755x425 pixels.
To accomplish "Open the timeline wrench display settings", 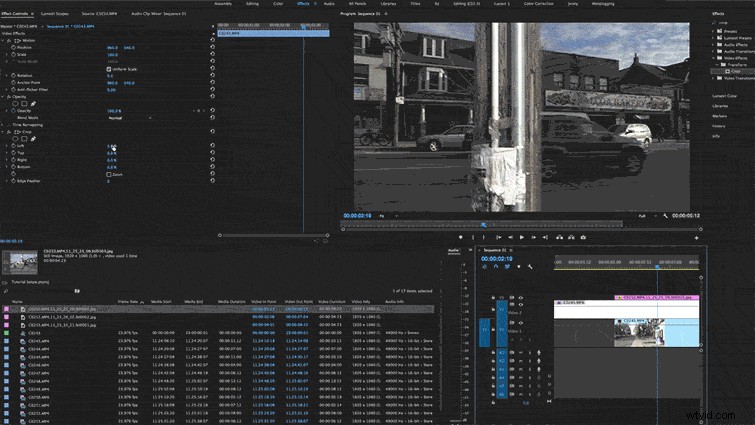I will pyautogui.click(x=530, y=267).
